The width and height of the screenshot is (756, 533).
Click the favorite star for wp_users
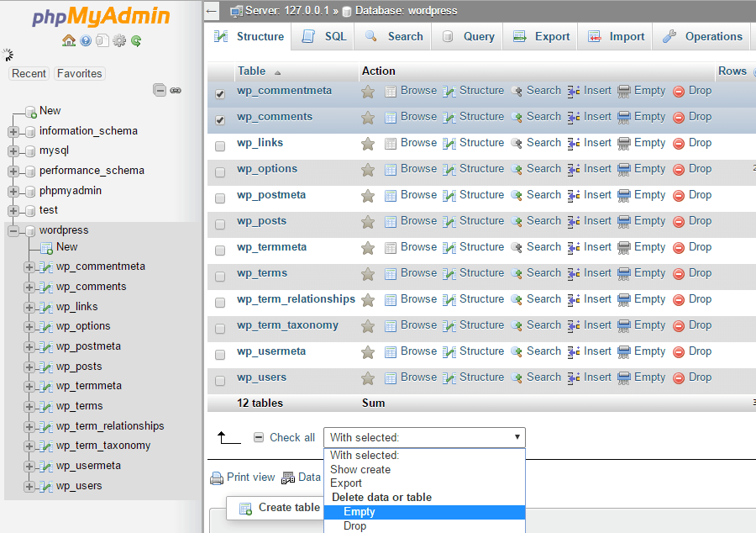click(368, 377)
